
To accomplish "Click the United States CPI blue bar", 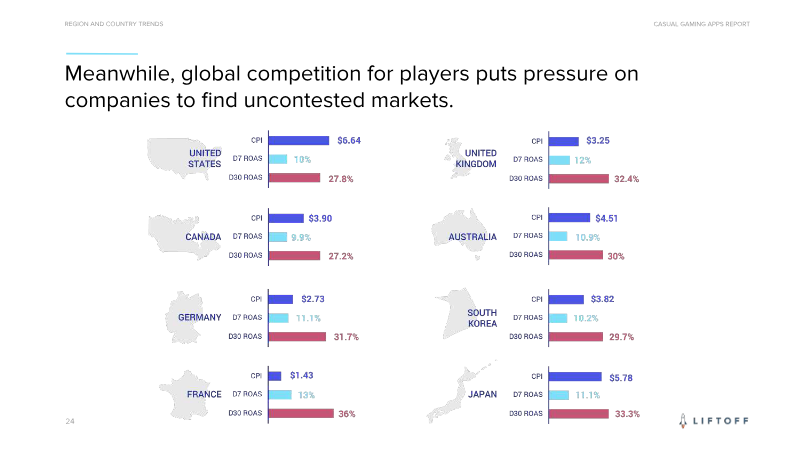I will (299, 140).
